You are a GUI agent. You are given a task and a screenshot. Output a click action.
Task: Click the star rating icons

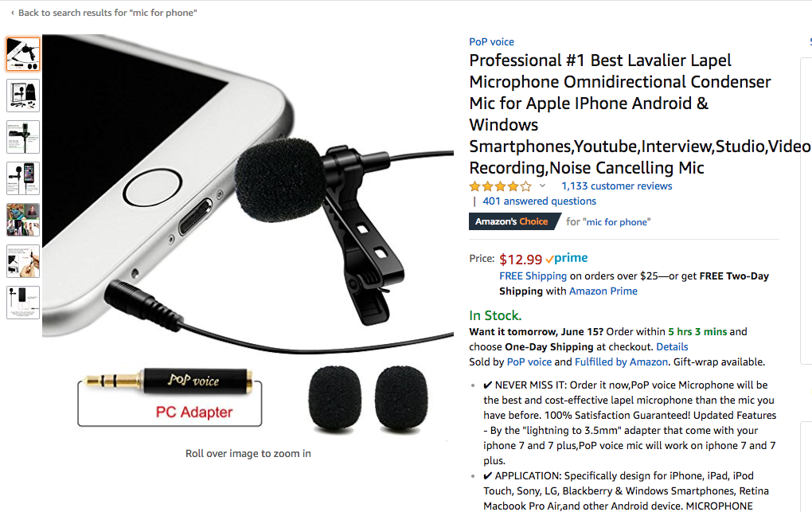500,186
